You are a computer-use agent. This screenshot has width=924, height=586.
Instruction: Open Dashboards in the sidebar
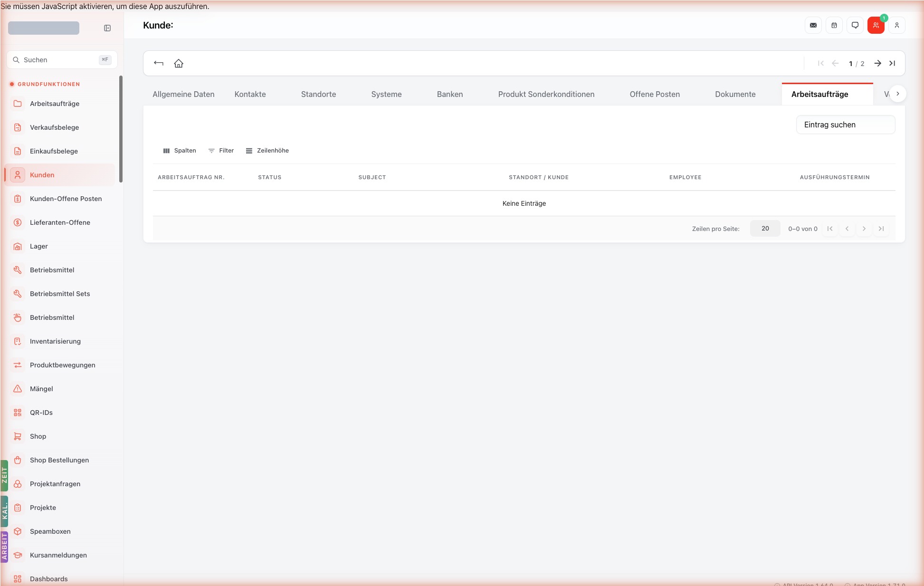pyautogui.click(x=60, y=579)
